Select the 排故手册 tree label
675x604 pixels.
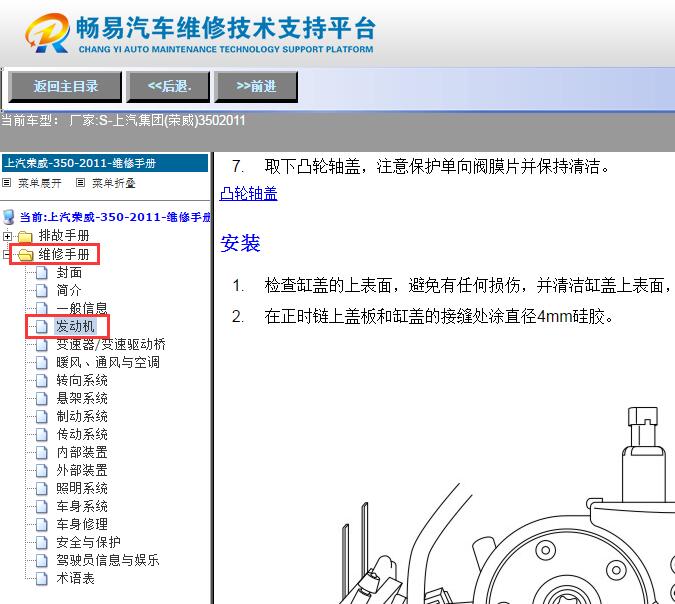pyautogui.click(x=64, y=235)
